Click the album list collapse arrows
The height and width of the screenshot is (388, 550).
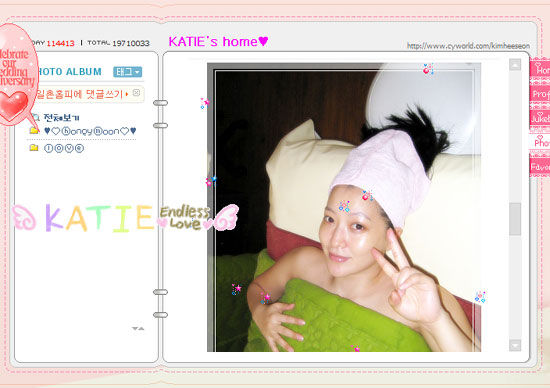point(138,328)
